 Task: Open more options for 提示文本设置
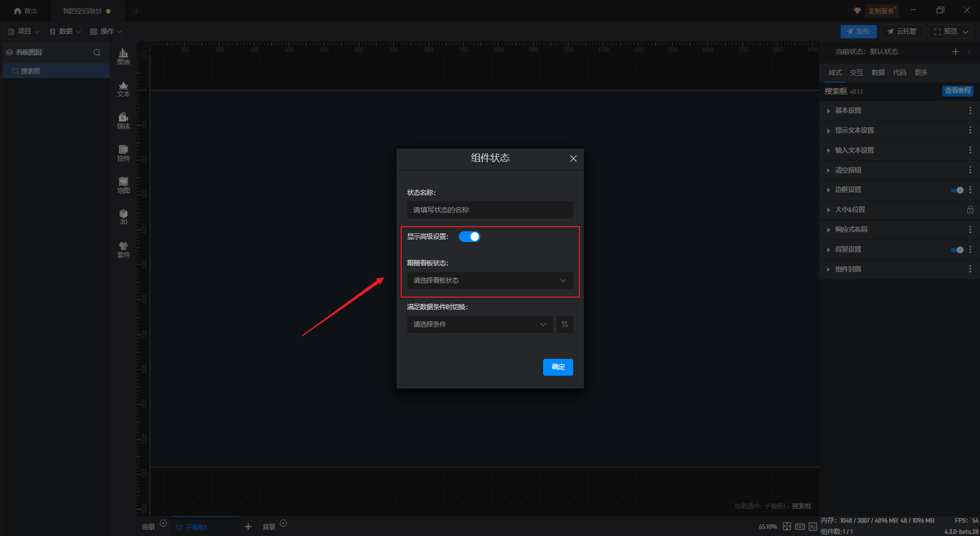point(970,130)
